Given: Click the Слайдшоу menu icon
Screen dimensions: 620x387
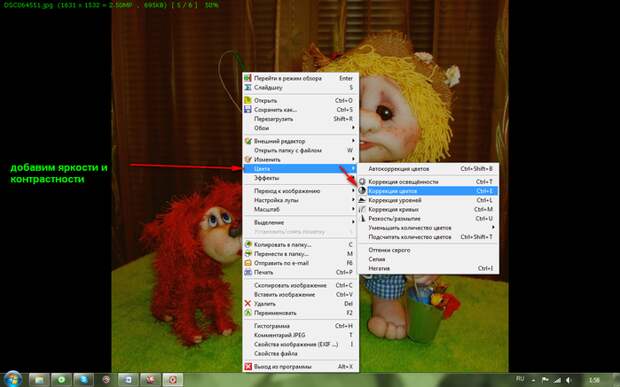Looking at the screenshot, I should (248, 87).
